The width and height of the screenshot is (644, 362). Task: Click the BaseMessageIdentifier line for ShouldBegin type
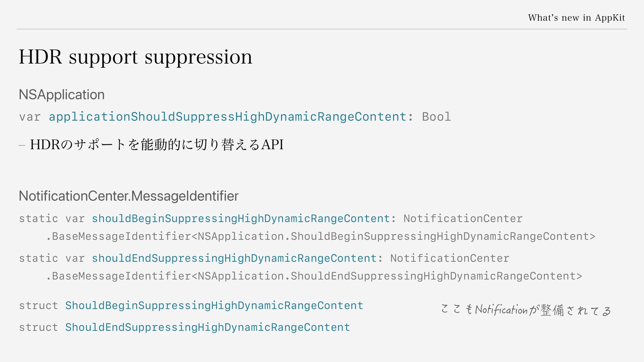[320, 236]
